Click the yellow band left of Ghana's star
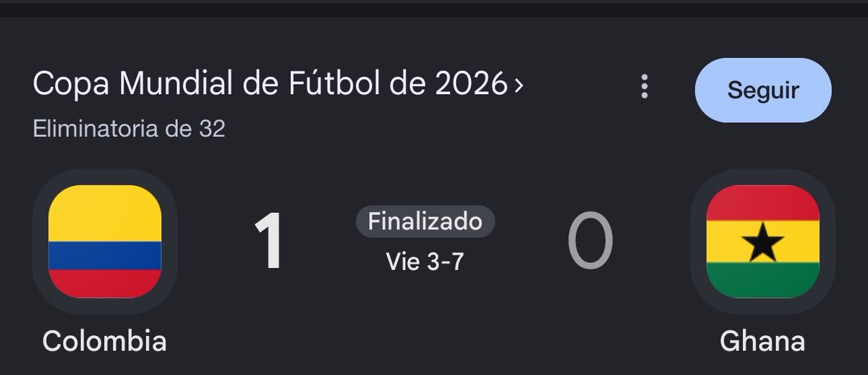The height and width of the screenshot is (375, 868). pos(723,242)
